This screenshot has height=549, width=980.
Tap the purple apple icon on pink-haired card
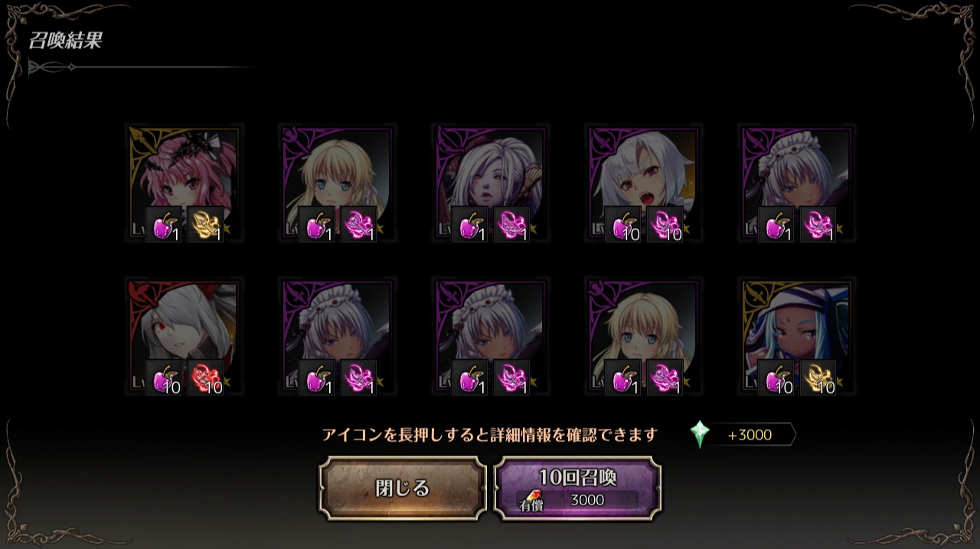pos(164,224)
